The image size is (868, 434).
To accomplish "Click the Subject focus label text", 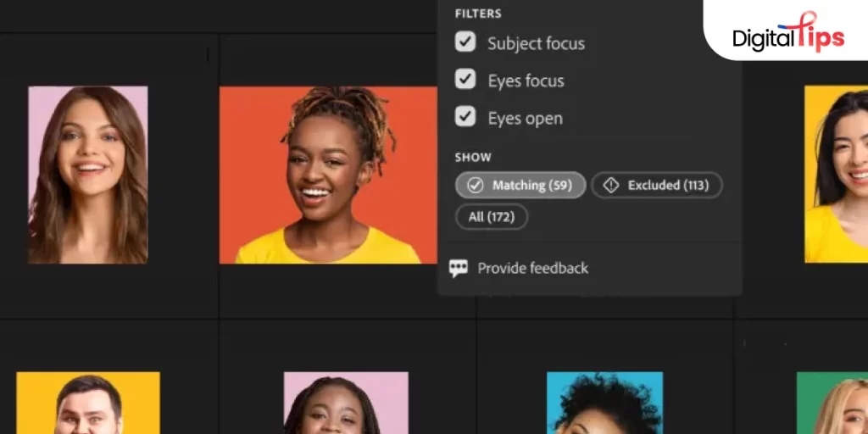I will click(536, 43).
